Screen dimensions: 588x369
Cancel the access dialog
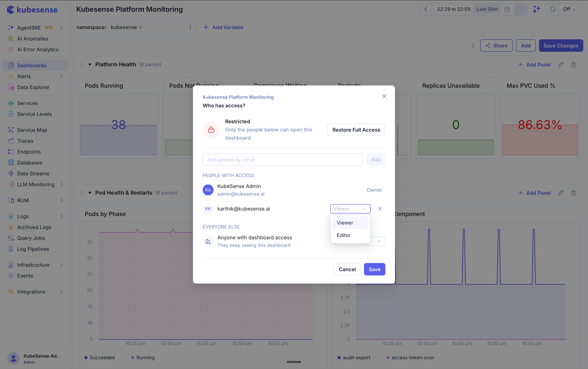coord(347,269)
